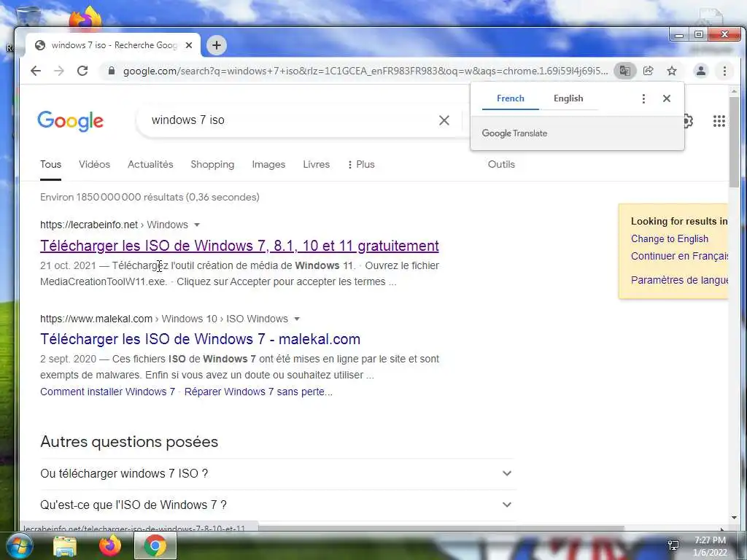Launch Firefox from the taskbar
747x560 pixels.
pos(110,546)
